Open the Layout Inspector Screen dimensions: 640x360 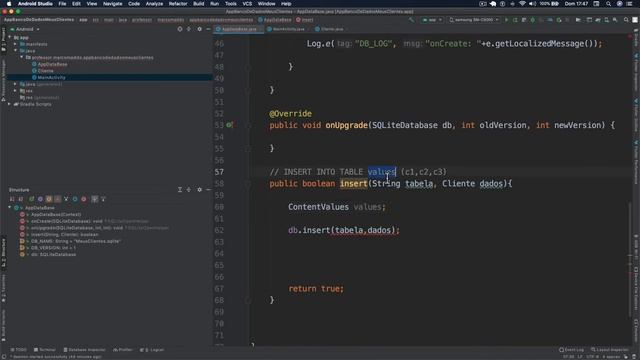pos(610,350)
